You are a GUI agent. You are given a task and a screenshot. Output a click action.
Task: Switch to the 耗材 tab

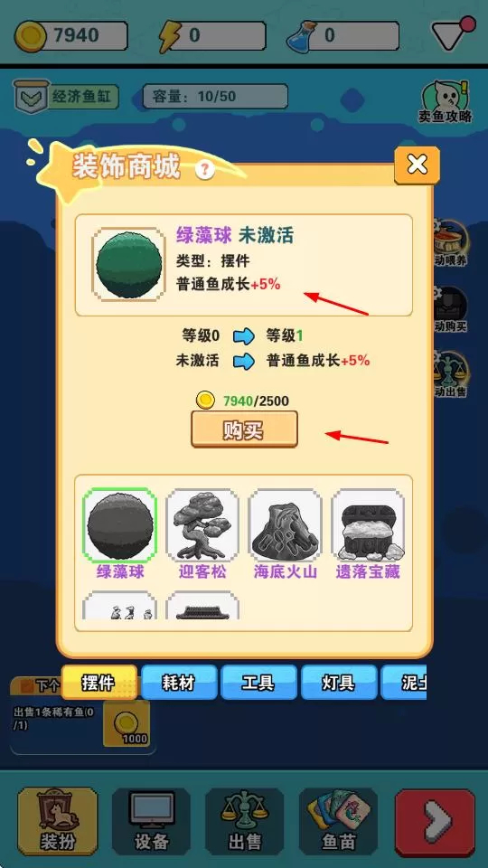pyautogui.click(x=179, y=683)
